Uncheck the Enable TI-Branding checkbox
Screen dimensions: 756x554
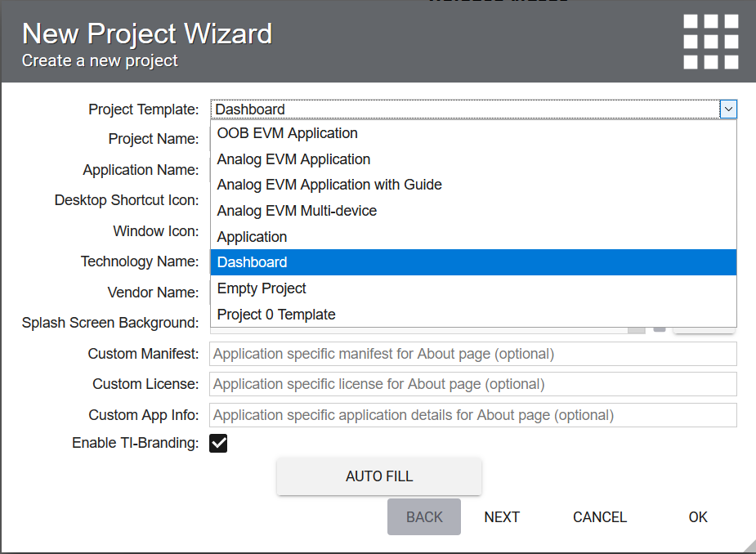[218, 444]
